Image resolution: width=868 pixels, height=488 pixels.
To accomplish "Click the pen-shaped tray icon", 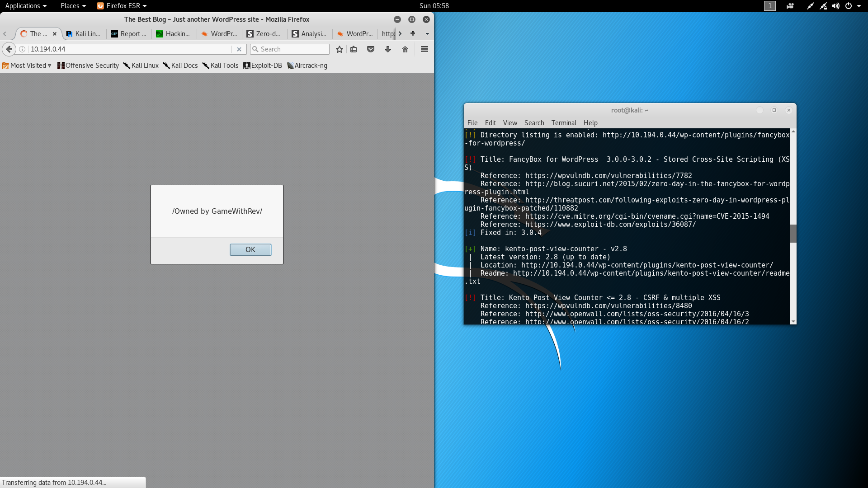I will (810, 6).
